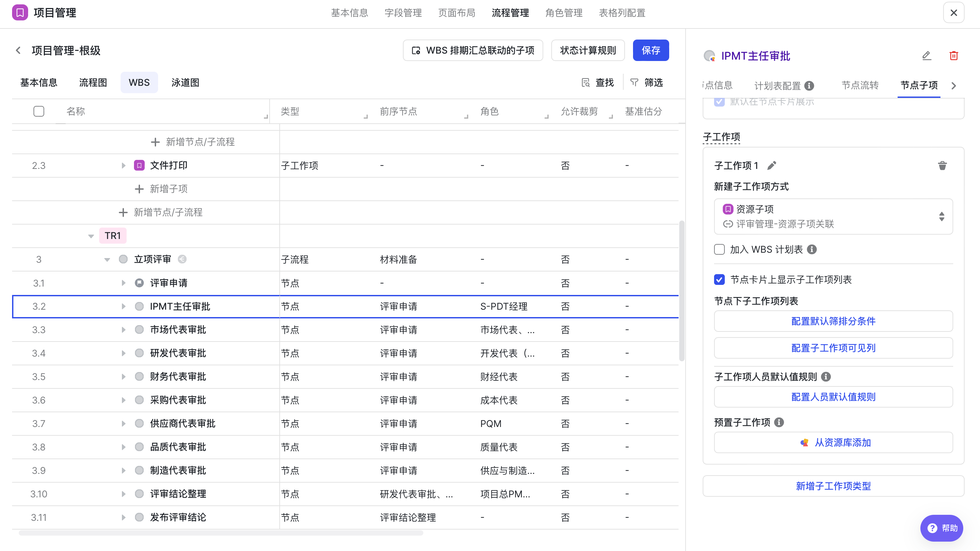
Task: Click the horizontal scrollbar under the table
Action: [221, 533]
